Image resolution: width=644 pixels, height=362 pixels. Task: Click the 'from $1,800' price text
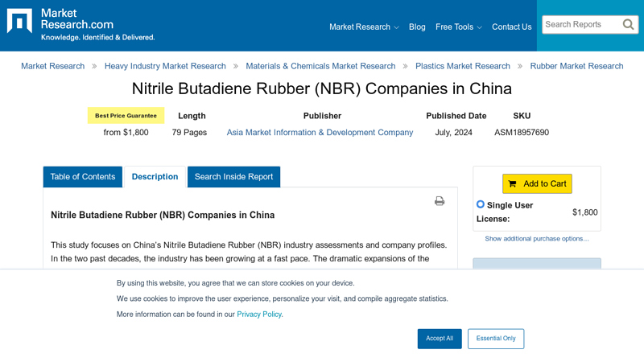point(126,132)
